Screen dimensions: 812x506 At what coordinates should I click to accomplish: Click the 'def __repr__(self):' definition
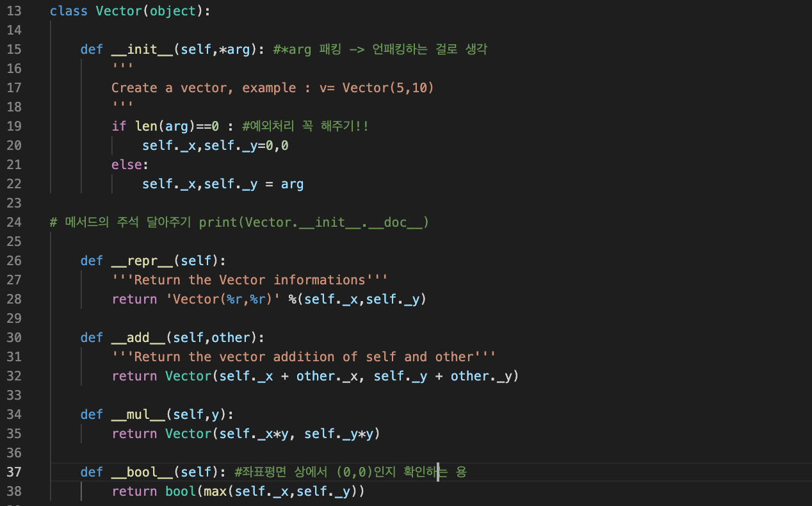(153, 261)
